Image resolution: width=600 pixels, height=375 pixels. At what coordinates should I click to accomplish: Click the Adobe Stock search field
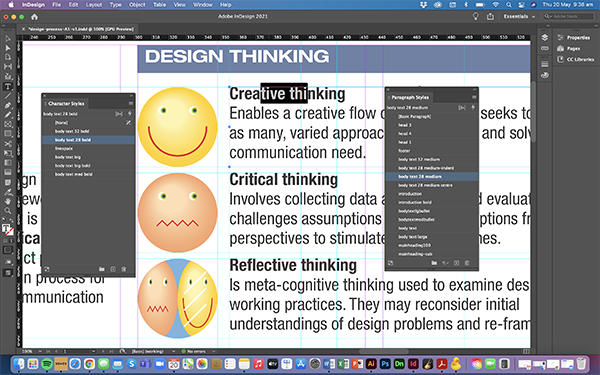pyautogui.click(x=568, y=16)
